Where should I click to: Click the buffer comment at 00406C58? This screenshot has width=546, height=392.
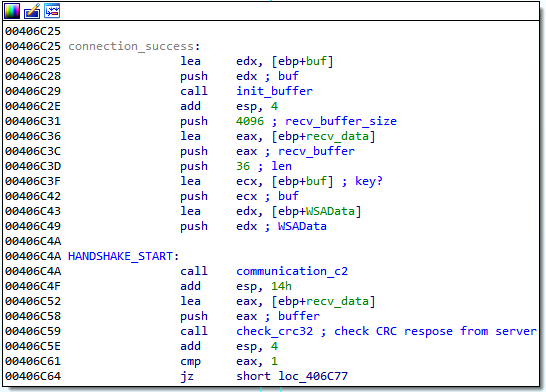pyautogui.click(x=299, y=316)
